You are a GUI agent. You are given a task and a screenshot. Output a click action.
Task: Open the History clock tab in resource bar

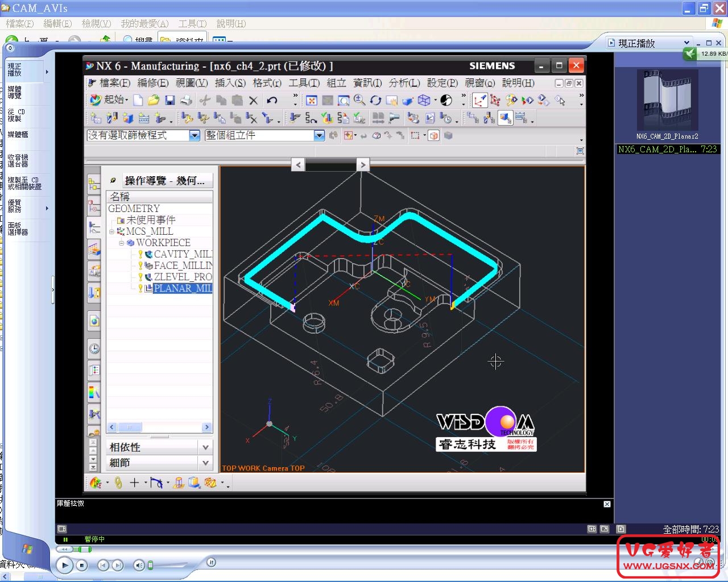pos(94,348)
